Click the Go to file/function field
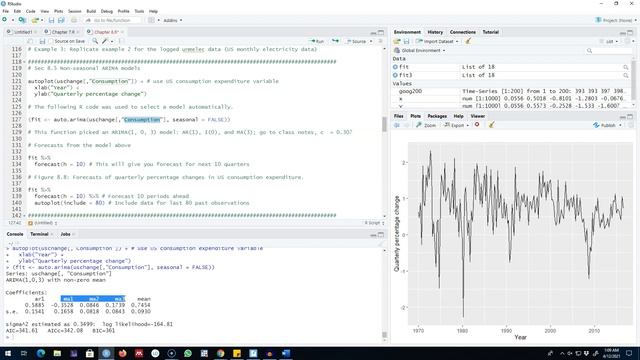Screen dimensions: 640x360 [x=112, y=20]
